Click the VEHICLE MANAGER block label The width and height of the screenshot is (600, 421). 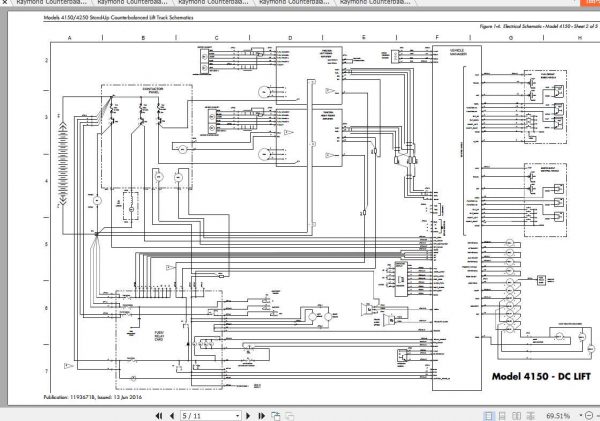[458, 52]
